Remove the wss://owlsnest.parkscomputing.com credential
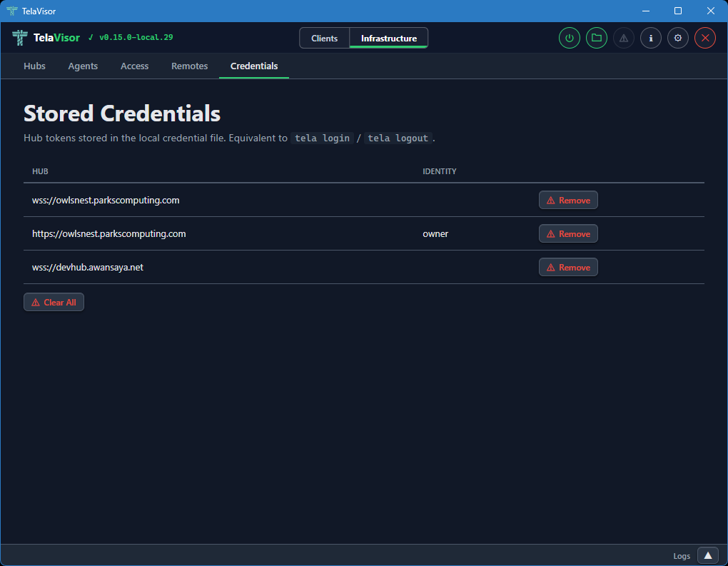 tap(568, 200)
